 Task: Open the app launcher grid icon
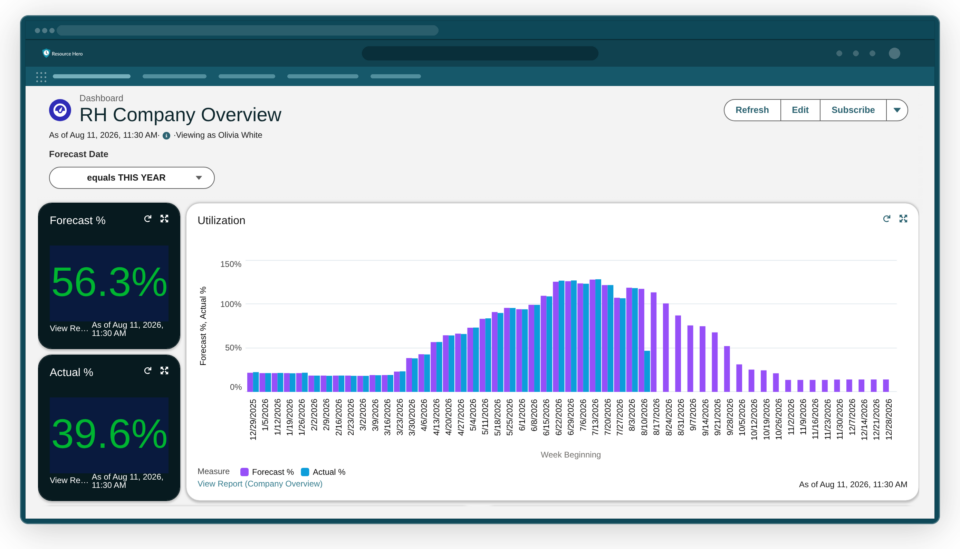point(41,77)
